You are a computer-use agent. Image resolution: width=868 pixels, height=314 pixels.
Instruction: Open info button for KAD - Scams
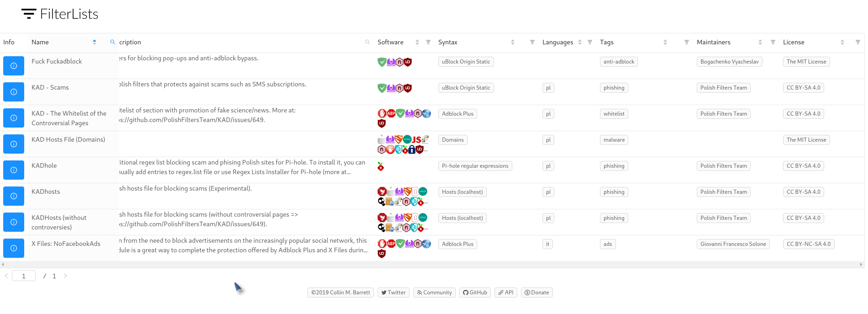click(14, 92)
